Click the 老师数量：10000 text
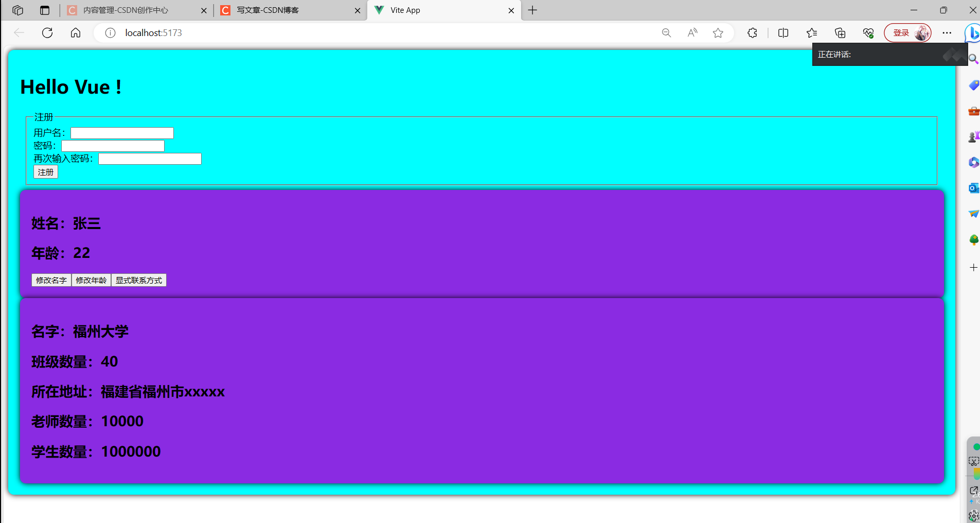980x523 pixels. coord(87,422)
